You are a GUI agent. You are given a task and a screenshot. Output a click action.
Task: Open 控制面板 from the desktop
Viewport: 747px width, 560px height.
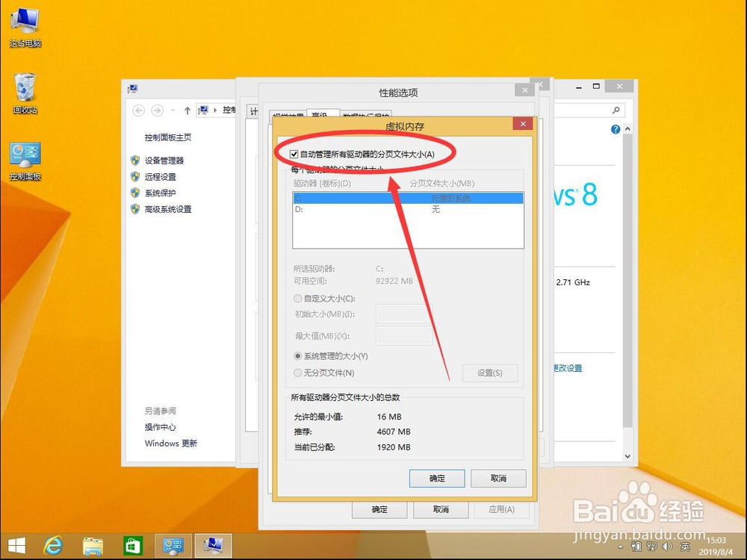(25, 152)
